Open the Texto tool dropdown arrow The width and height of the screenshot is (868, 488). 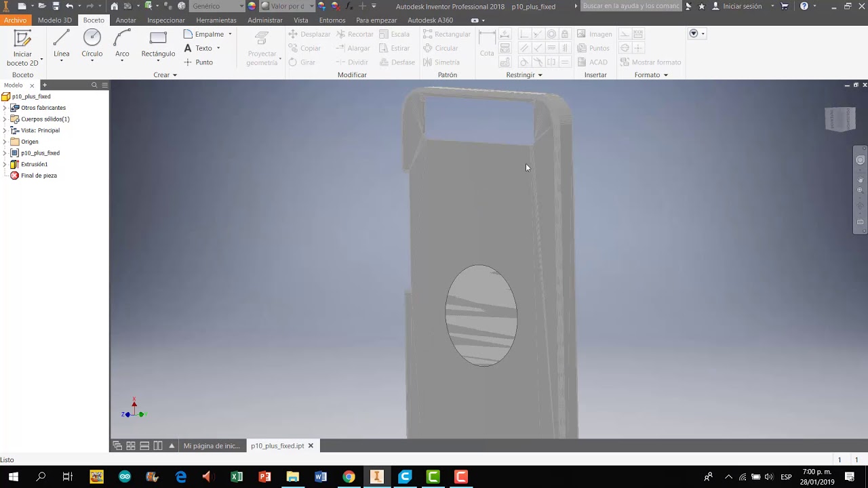(218, 48)
